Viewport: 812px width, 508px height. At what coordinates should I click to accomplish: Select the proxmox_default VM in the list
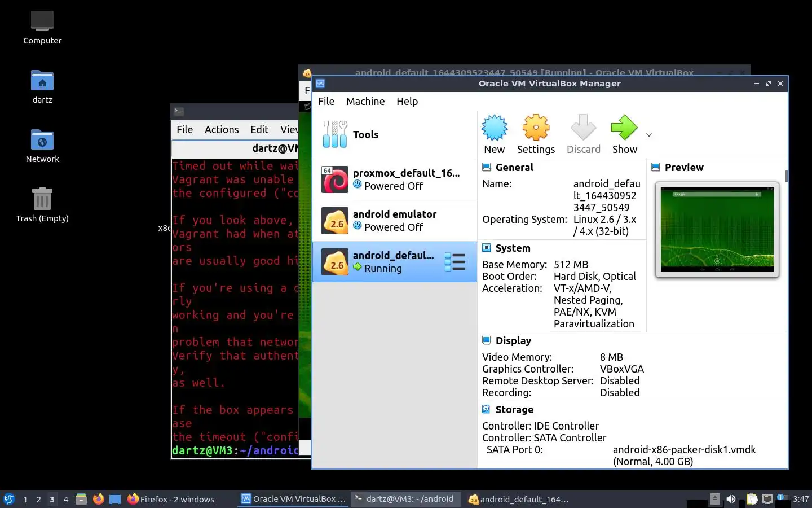tap(395, 179)
